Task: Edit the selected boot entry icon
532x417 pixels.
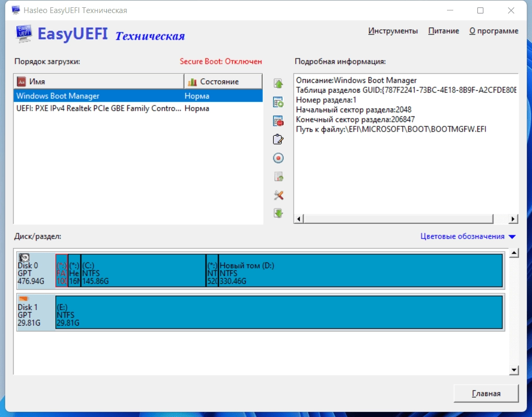Action: coord(278,139)
